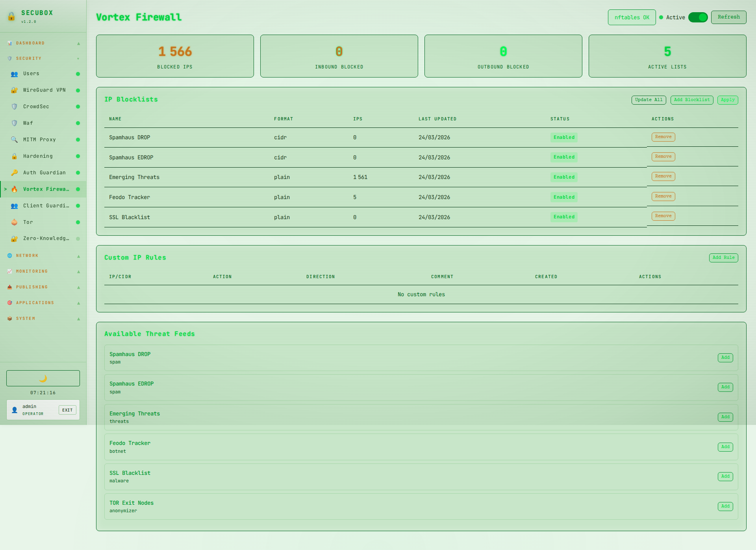
Task: Toggle dark mode with moon button
Action: click(43, 378)
